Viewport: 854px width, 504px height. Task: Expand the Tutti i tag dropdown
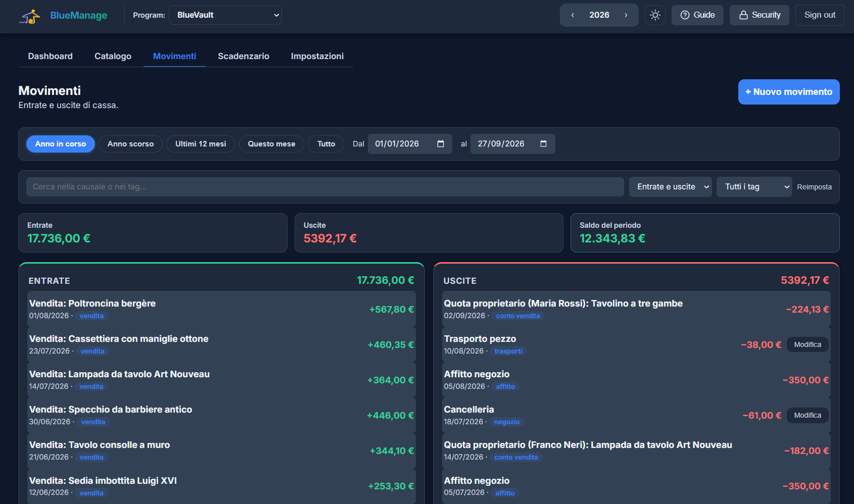pos(754,187)
